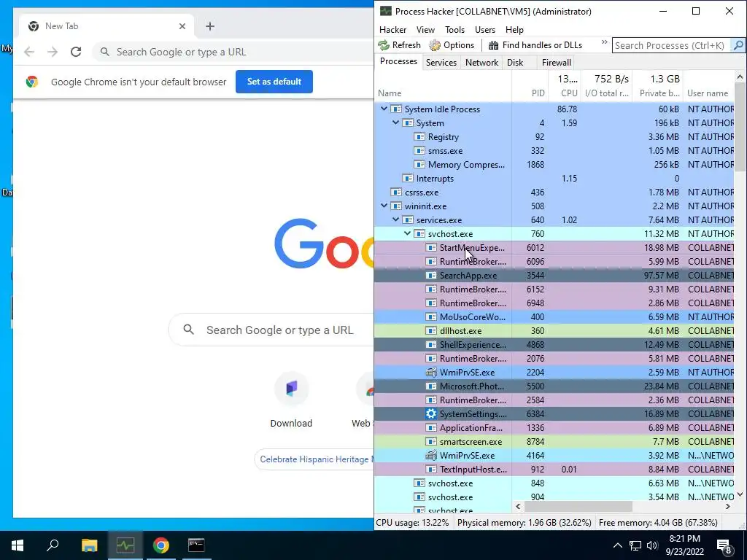The width and height of the screenshot is (747, 560).
Task: Open a new tab in Chrome
Action: pyautogui.click(x=210, y=26)
